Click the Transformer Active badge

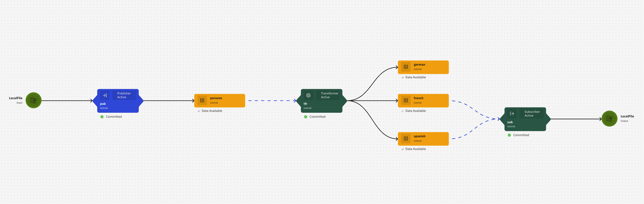pyautogui.click(x=329, y=95)
